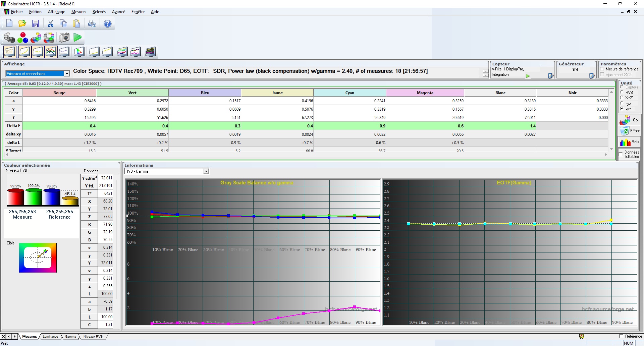
Task: Toggle the RGB levels graph monitor icon
Action: [x=51, y=52]
